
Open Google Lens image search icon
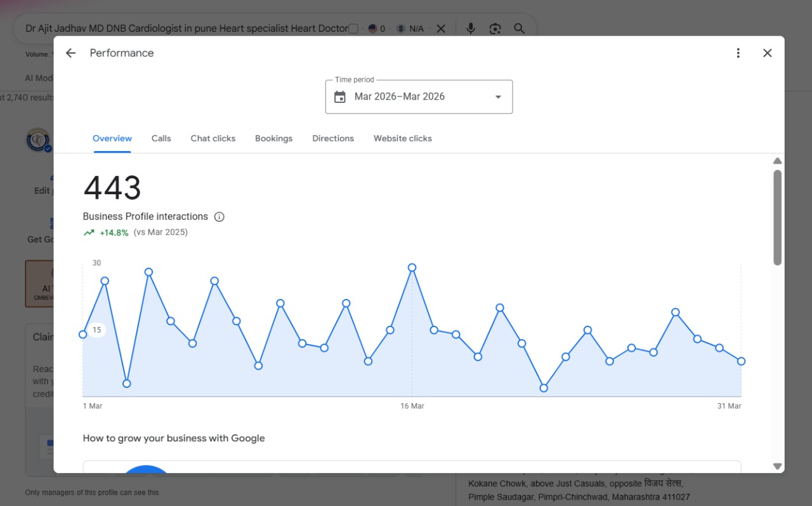click(x=495, y=29)
